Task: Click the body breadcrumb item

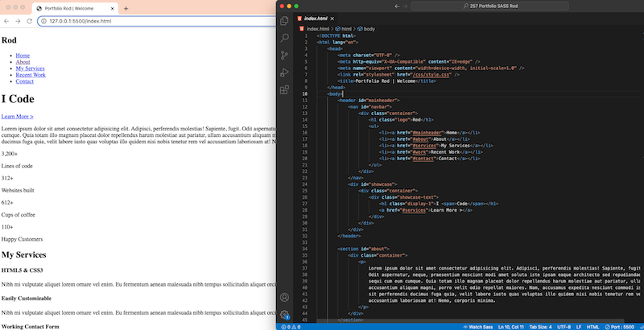Action: click(366, 29)
